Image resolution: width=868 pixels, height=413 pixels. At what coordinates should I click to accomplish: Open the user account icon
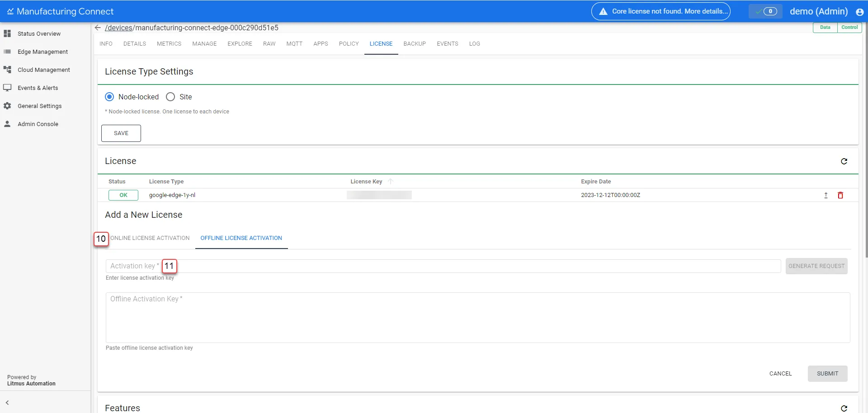[x=859, y=12]
